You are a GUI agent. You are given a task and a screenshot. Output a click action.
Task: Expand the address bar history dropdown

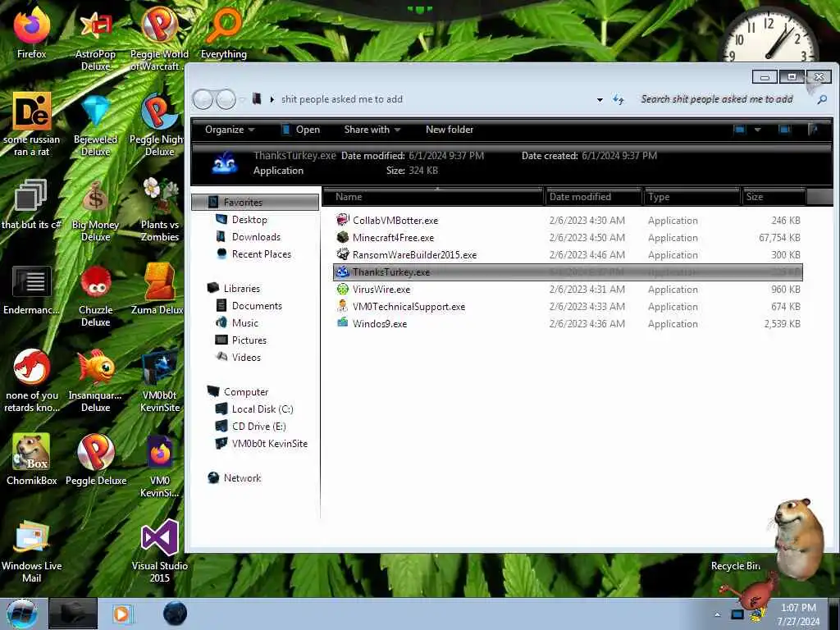click(x=600, y=99)
